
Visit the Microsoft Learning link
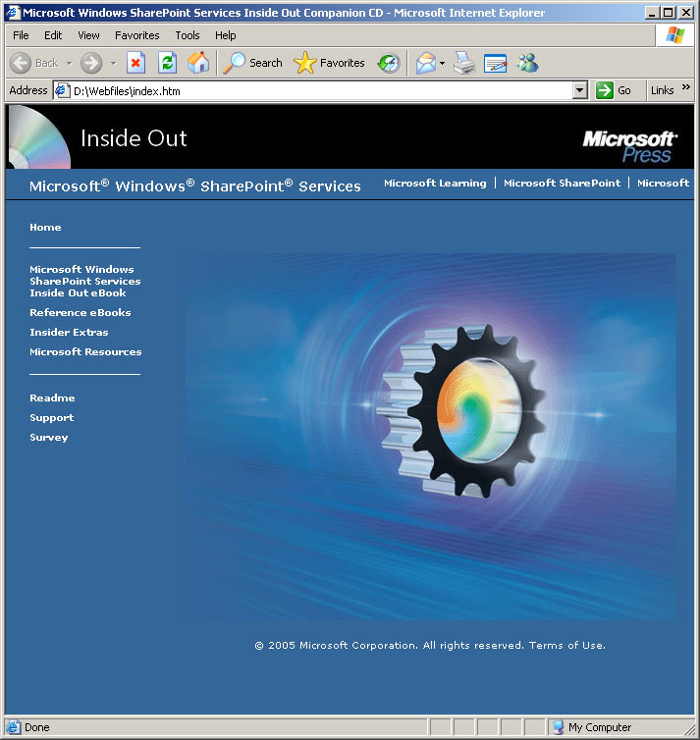435,184
